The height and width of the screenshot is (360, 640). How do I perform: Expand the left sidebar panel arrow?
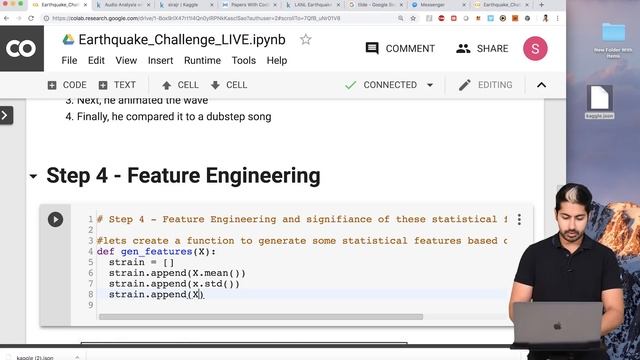pos(6,116)
